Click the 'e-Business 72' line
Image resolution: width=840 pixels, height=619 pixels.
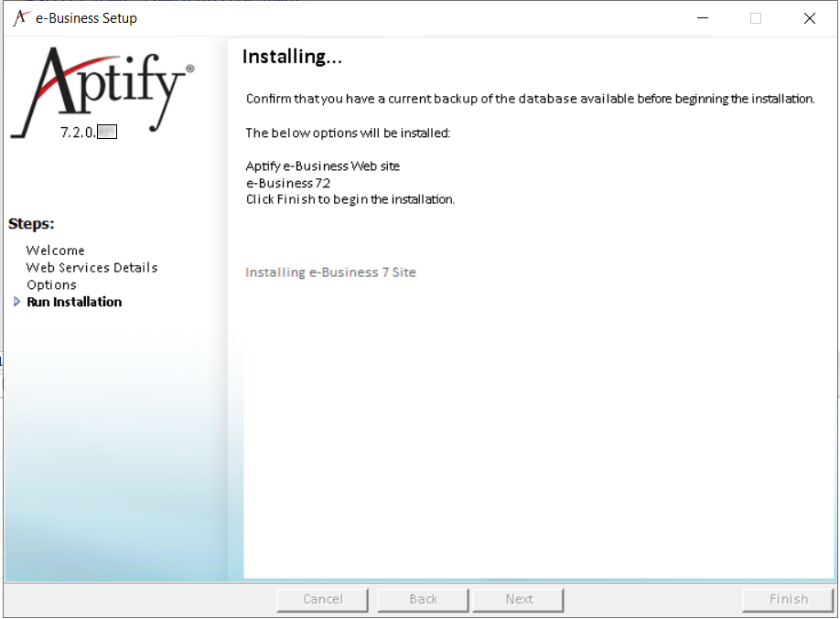click(x=288, y=183)
